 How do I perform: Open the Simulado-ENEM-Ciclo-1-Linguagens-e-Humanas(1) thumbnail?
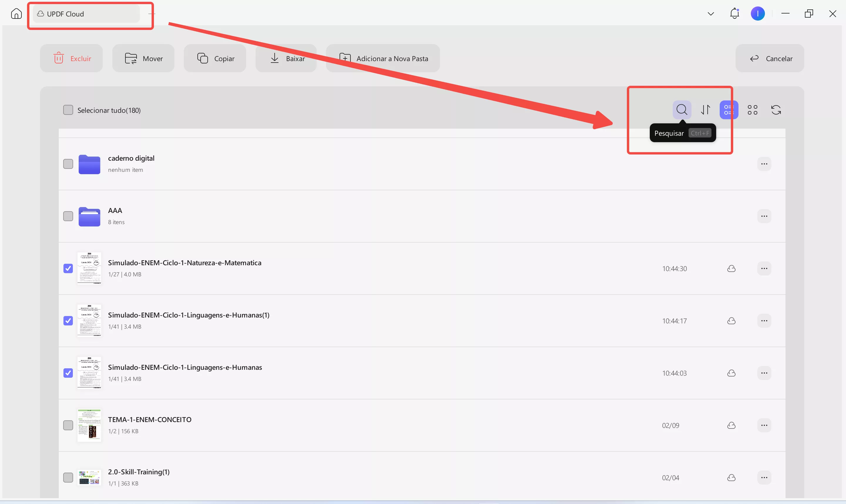coord(89,320)
